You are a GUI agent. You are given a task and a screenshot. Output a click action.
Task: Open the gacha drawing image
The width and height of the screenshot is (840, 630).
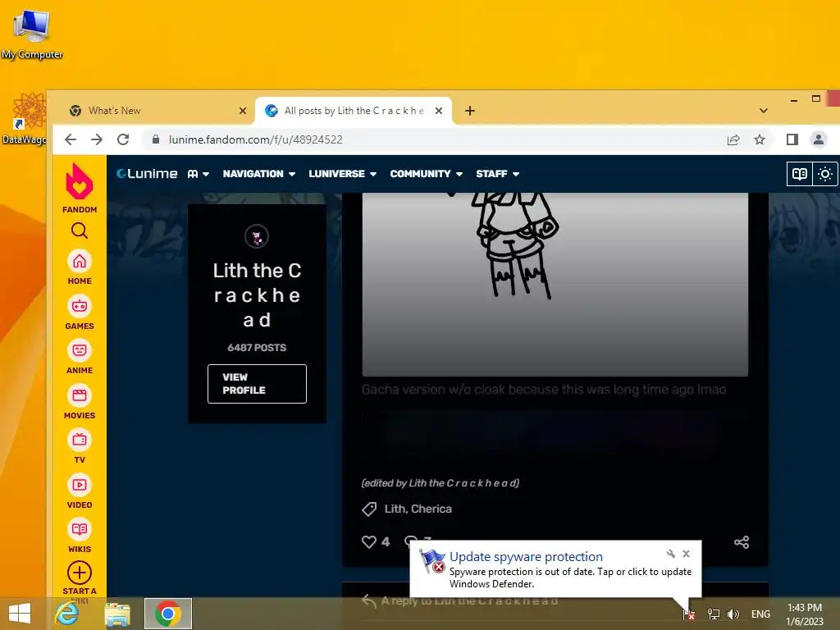tap(555, 284)
